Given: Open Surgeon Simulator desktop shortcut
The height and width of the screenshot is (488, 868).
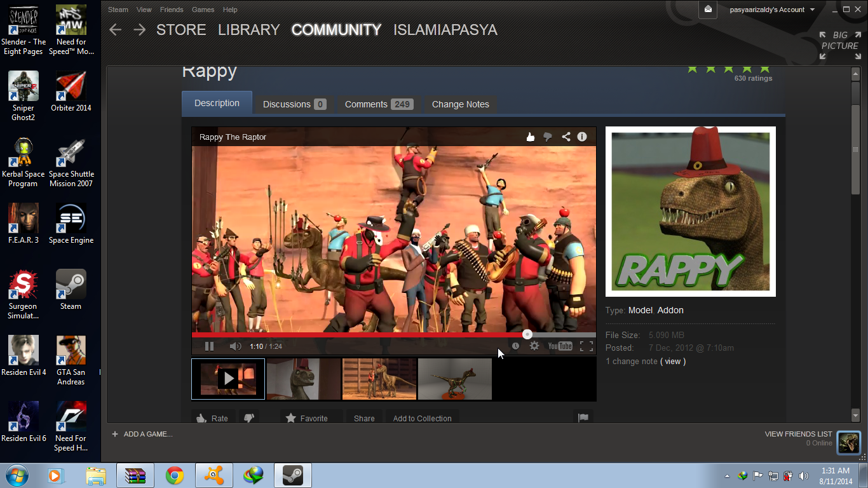Looking at the screenshot, I should (24, 295).
